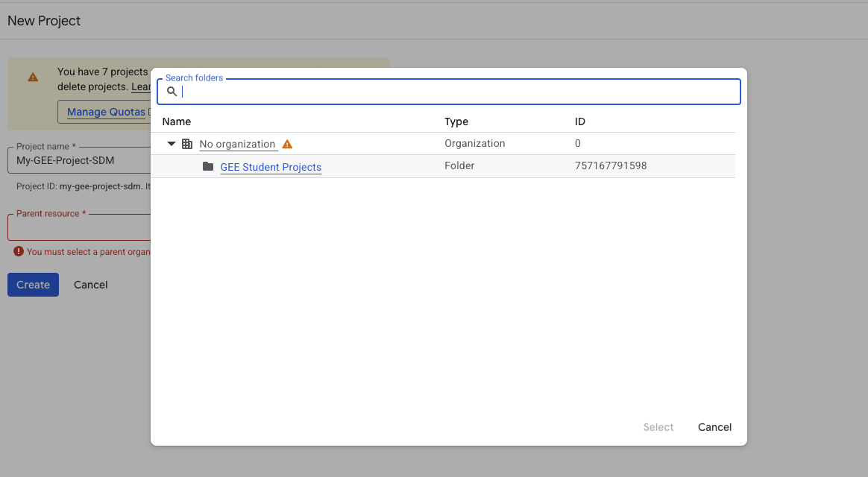Click the Parent resource field
The height and width of the screenshot is (477, 868).
[x=78, y=227]
